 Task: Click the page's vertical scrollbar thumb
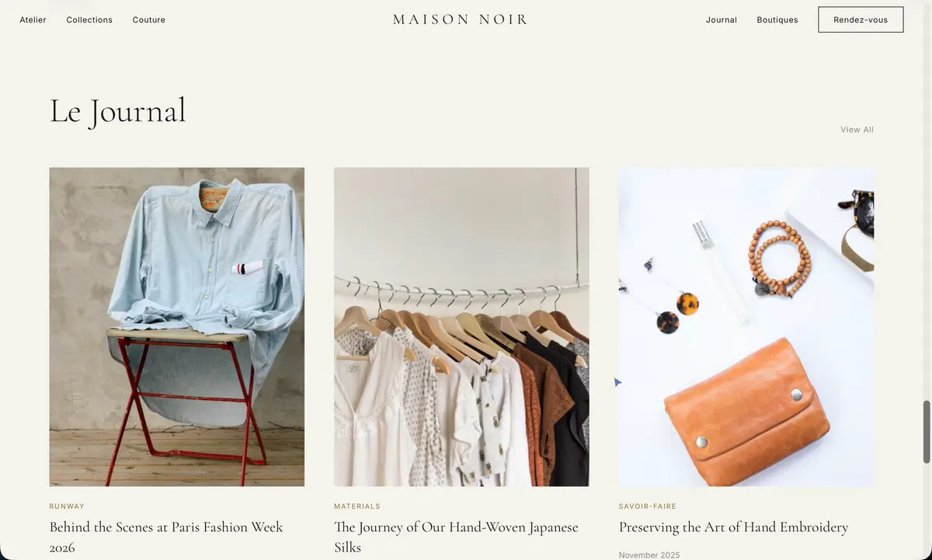point(927,432)
